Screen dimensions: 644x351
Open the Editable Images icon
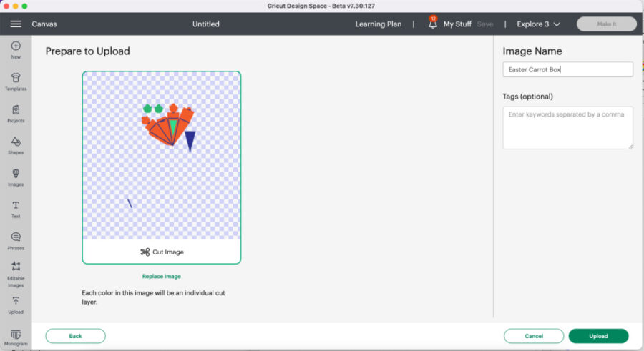click(16, 267)
